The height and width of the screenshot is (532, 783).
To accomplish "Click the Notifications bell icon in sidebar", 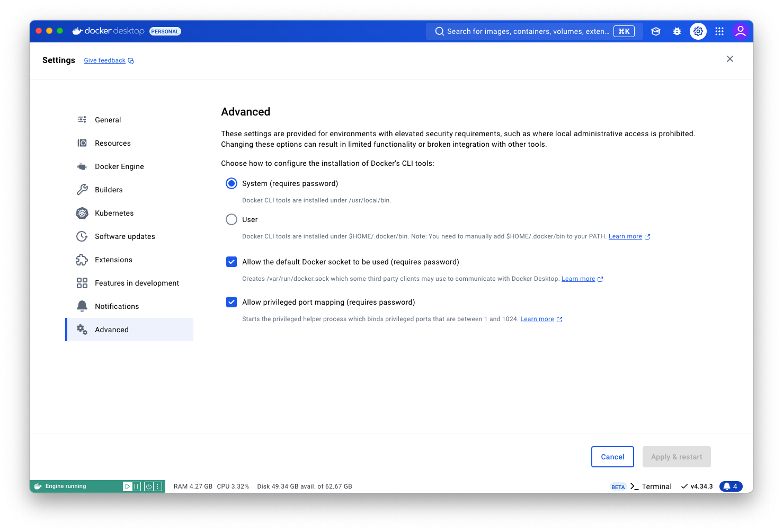I will (x=82, y=306).
